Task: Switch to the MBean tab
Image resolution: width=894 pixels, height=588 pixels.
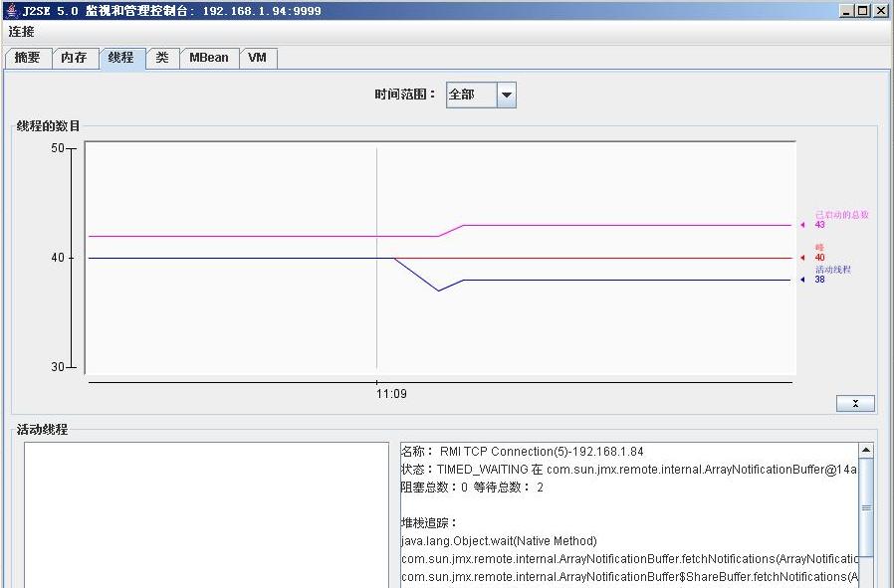Action: pos(209,58)
